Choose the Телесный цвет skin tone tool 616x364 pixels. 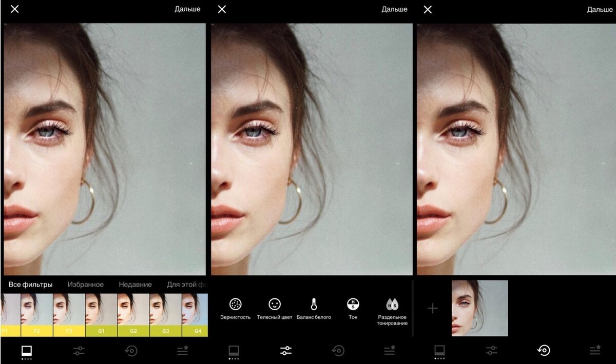click(x=275, y=309)
